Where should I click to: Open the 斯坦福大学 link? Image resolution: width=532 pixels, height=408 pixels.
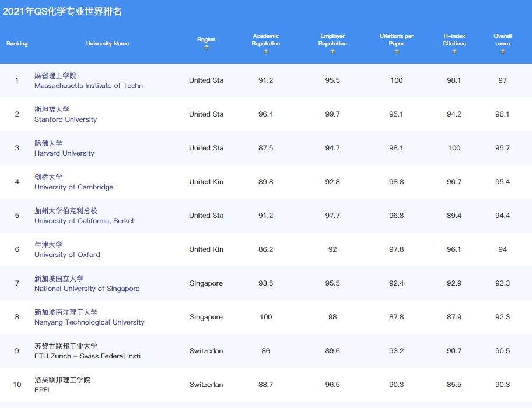[51, 110]
